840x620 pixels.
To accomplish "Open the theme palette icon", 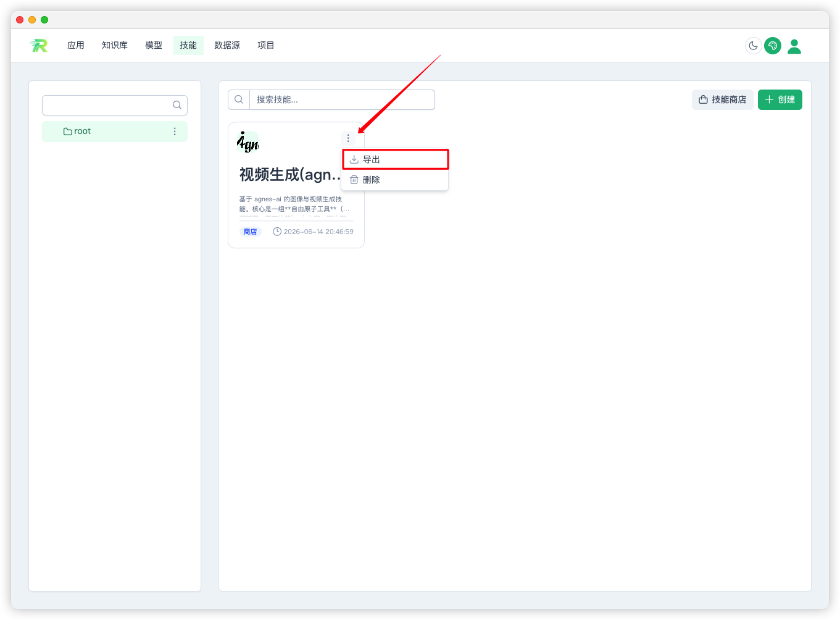I will [x=773, y=46].
